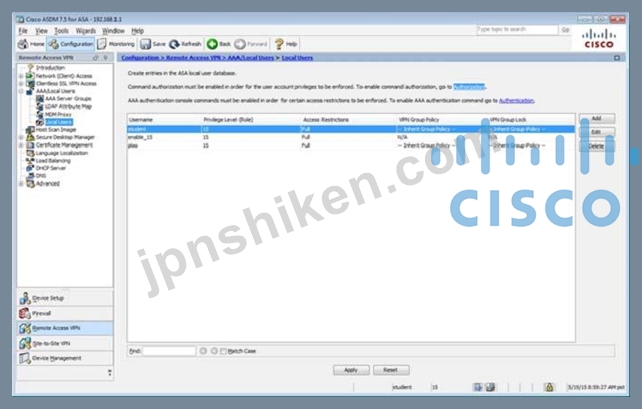Select Local Users tree item

click(x=59, y=122)
